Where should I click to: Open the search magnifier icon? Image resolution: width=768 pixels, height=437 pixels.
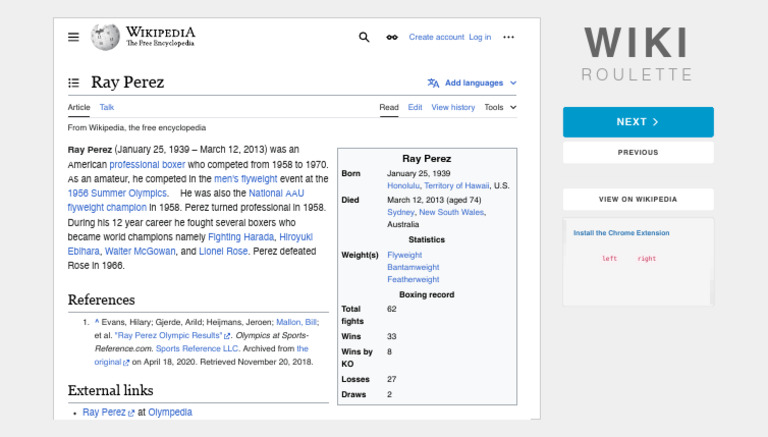(364, 37)
